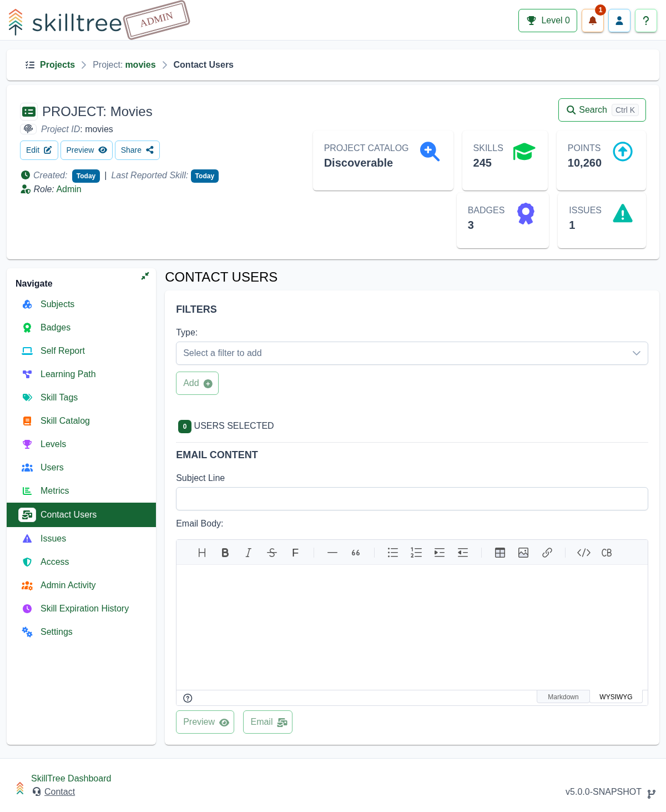Click the Preview button below email body
The image size is (666, 812).
click(x=205, y=722)
